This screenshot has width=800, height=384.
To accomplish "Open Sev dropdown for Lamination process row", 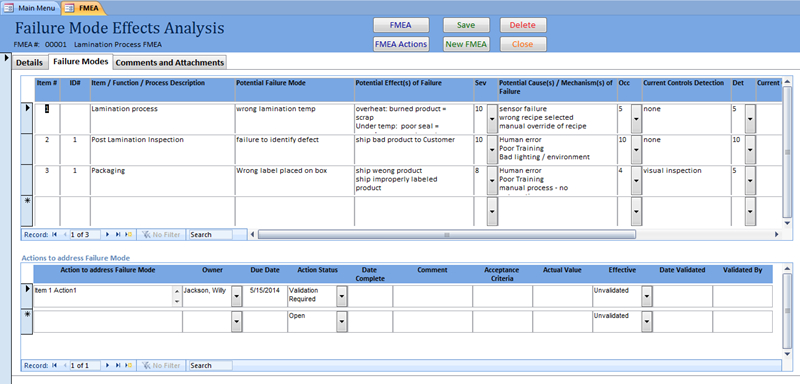I will pyautogui.click(x=492, y=119).
